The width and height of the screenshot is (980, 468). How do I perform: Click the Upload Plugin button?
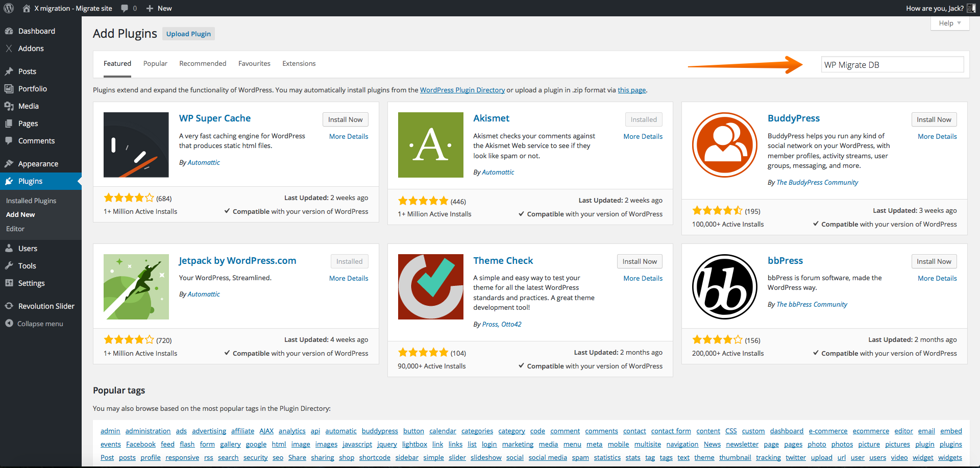click(x=188, y=34)
